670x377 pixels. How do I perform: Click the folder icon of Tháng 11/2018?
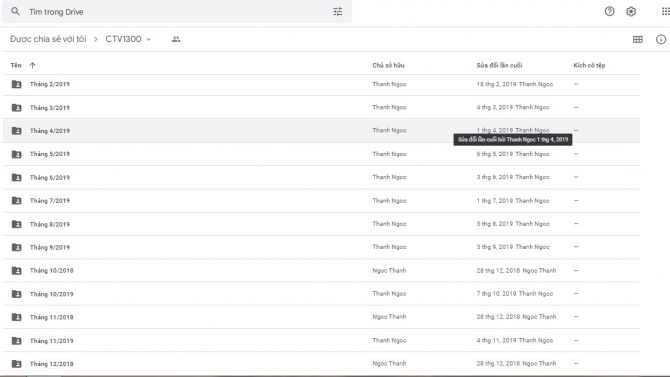(x=16, y=317)
